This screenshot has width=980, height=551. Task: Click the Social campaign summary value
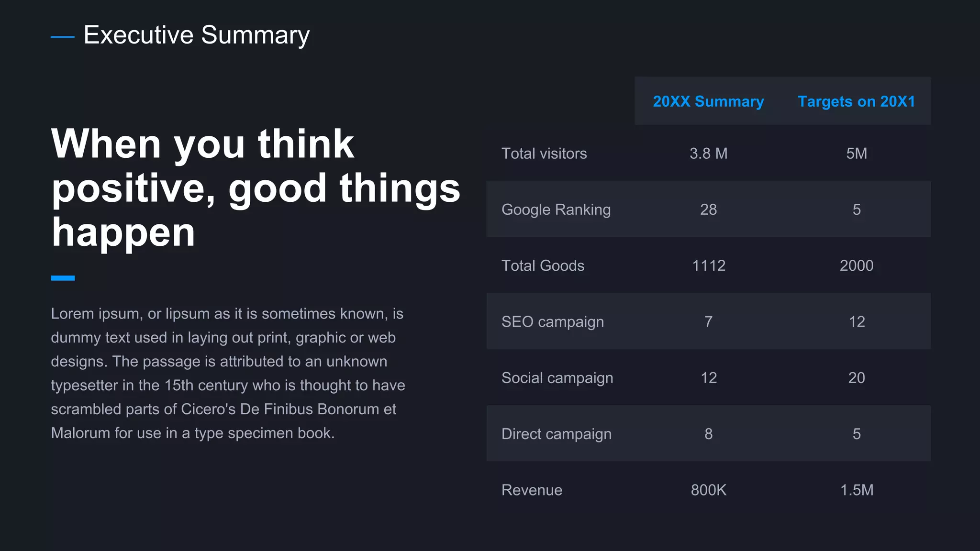point(709,378)
